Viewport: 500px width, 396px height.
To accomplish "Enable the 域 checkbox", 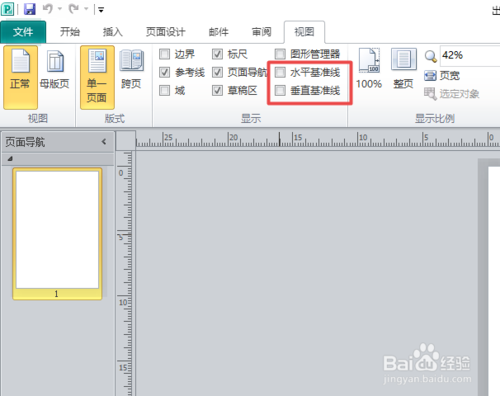I will pos(164,90).
